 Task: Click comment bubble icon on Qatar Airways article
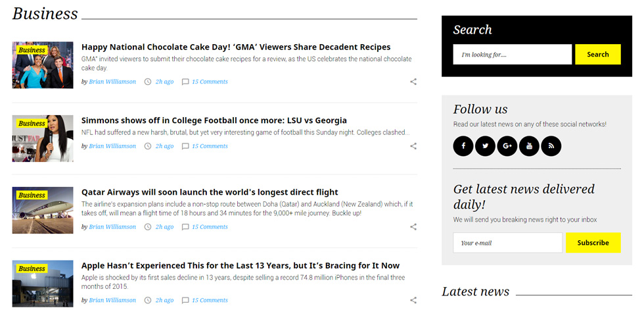pos(185,227)
